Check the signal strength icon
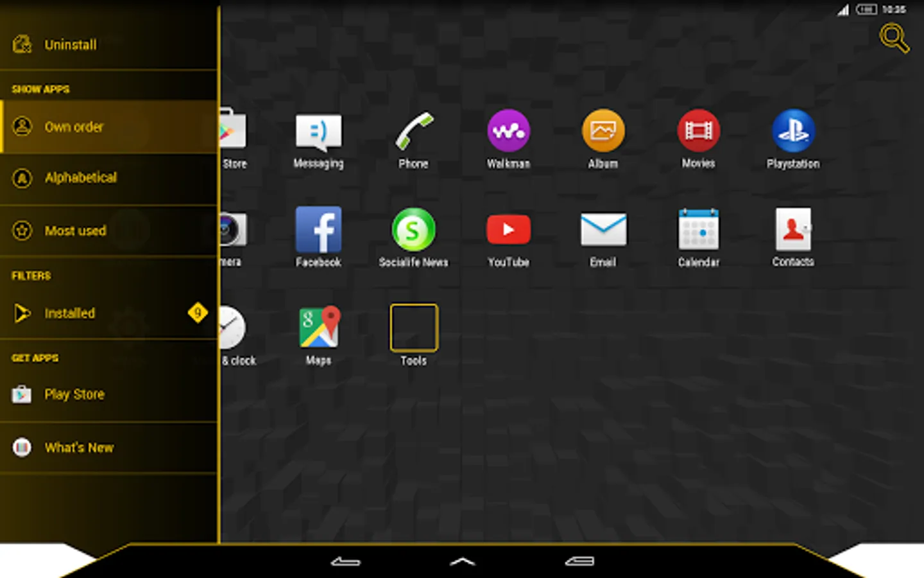The width and height of the screenshot is (924, 578). tap(843, 10)
